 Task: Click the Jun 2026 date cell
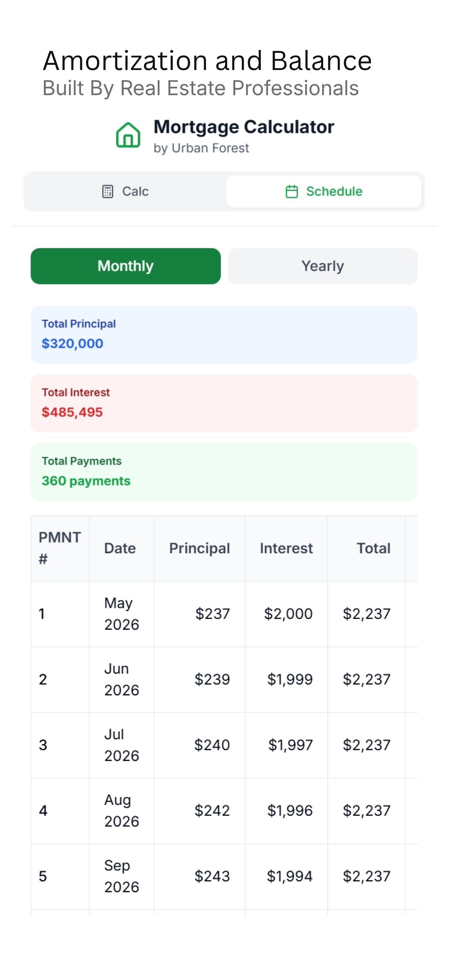coord(121,680)
